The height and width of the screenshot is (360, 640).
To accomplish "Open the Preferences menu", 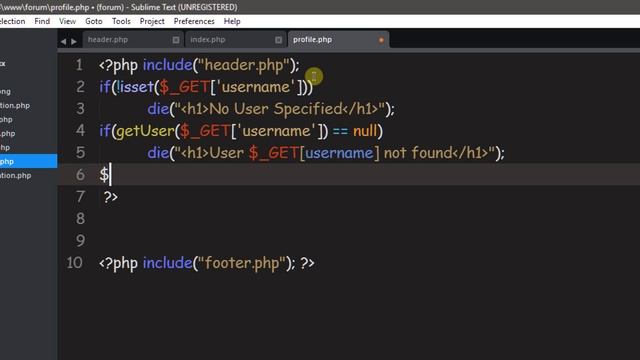I will tap(194, 21).
